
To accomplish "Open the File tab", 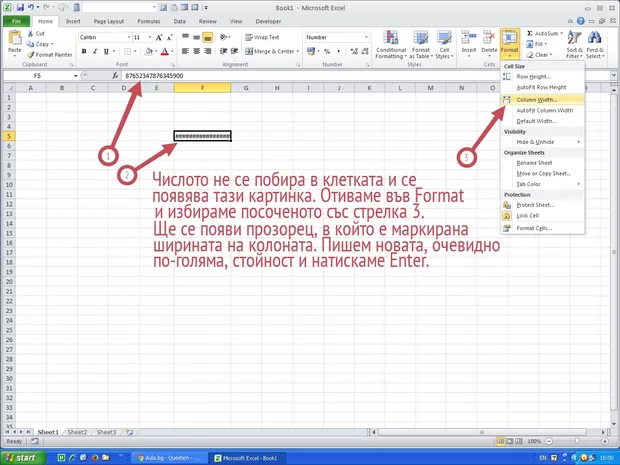I will pos(17,21).
